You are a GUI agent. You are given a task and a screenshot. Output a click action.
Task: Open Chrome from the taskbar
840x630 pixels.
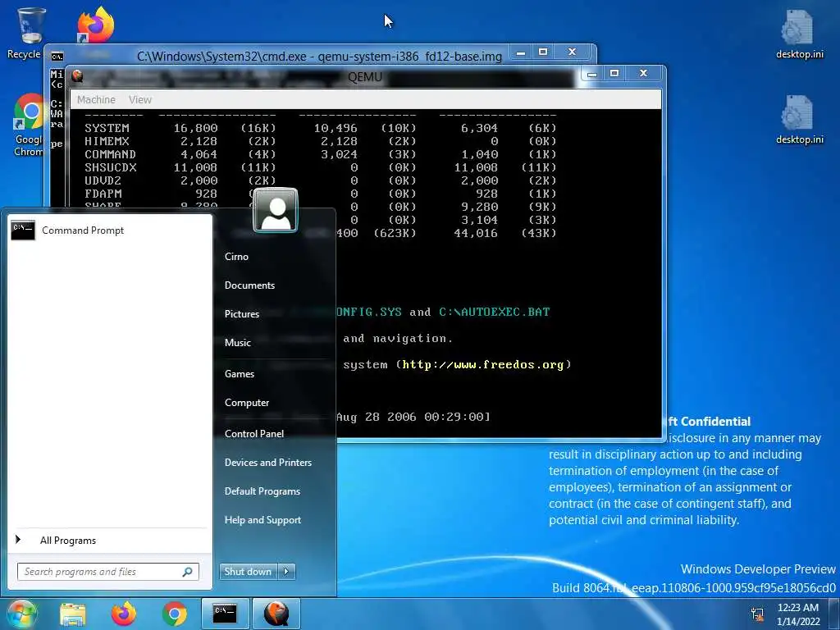point(175,614)
